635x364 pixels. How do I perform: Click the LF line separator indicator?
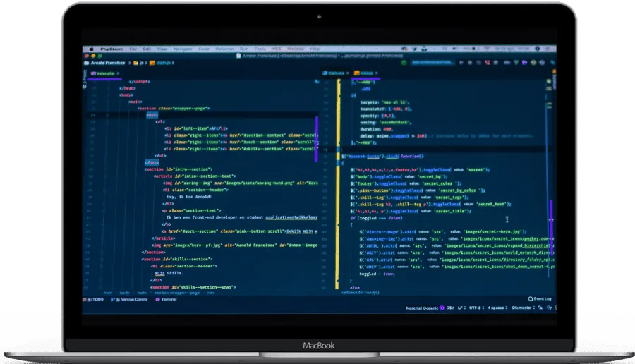point(459,308)
